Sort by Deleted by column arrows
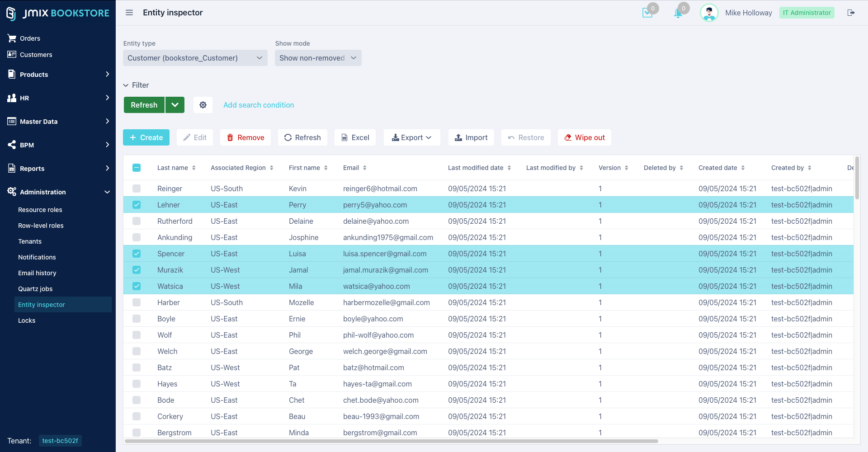The width and height of the screenshot is (868, 452). tap(681, 168)
